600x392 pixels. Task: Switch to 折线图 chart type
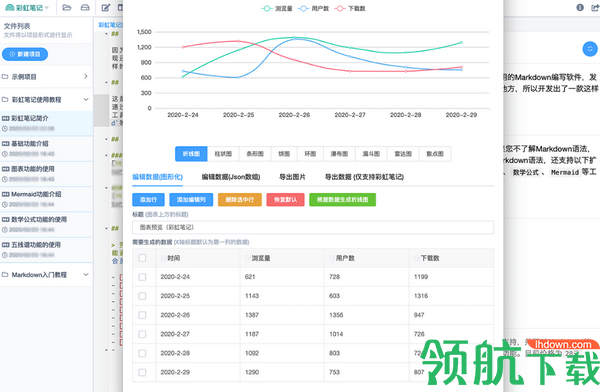(191, 154)
